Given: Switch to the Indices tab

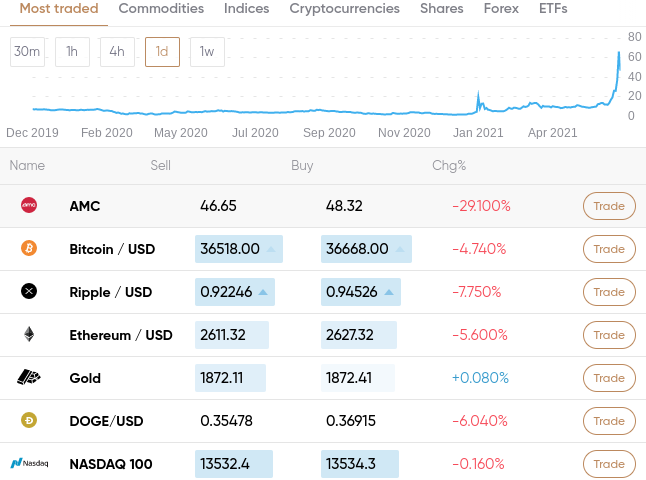Looking at the screenshot, I should [x=246, y=9].
